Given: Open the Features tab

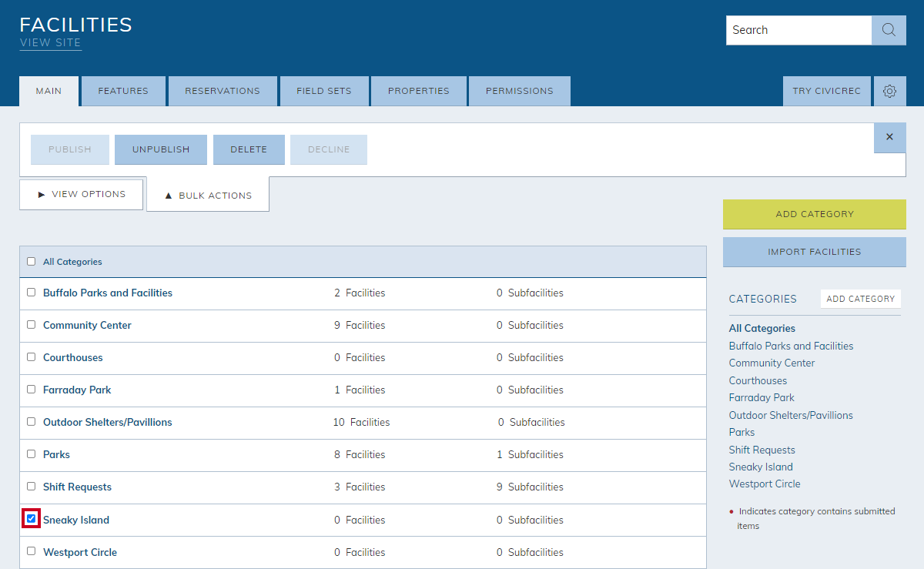Looking at the screenshot, I should 123,91.
